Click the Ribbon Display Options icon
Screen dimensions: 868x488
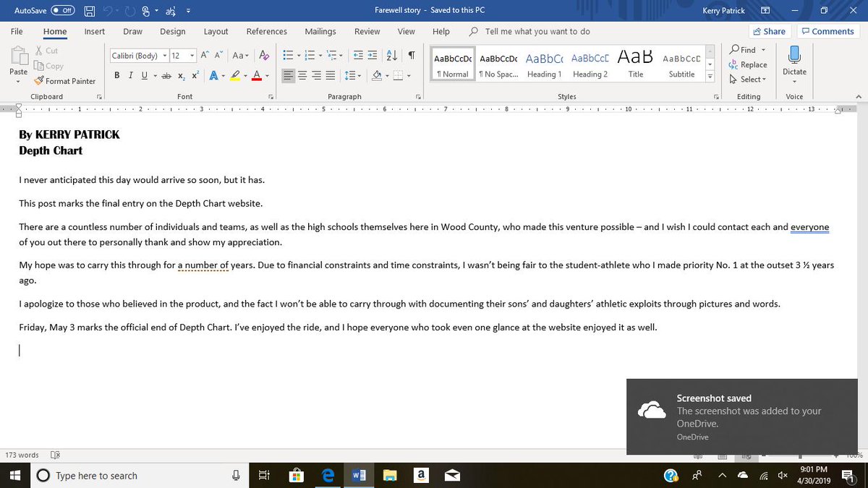(765, 11)
